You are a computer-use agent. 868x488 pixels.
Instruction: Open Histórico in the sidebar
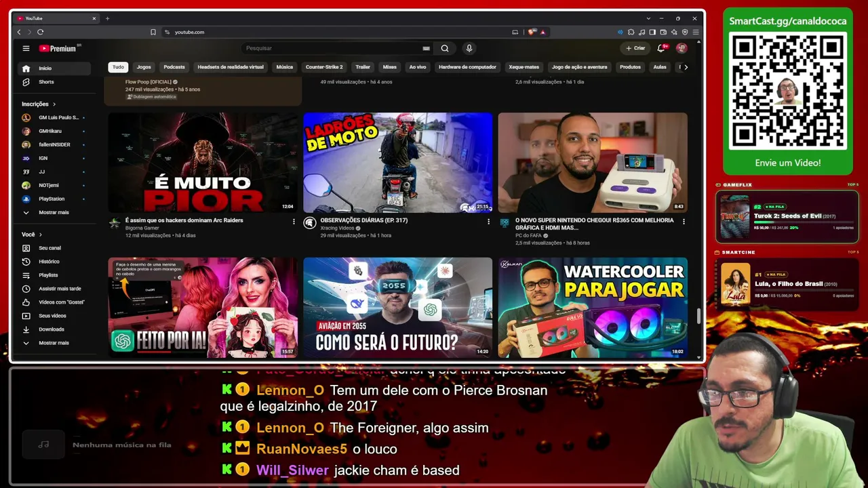pos(54,262)
